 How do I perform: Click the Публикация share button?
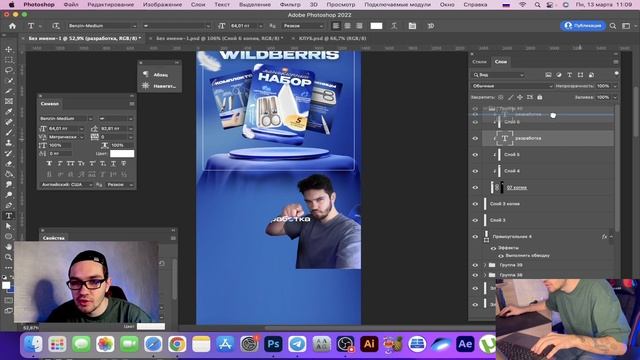[583, 26]
